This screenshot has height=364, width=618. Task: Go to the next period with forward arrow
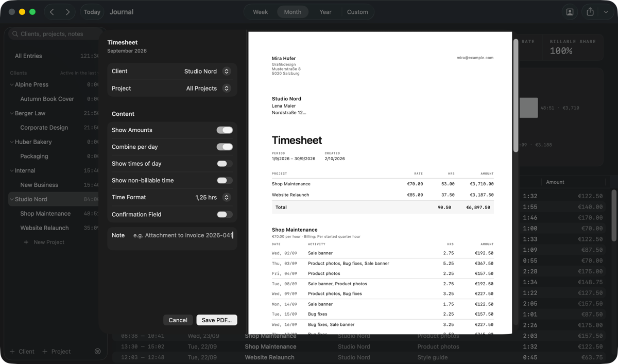pos(67,12)
